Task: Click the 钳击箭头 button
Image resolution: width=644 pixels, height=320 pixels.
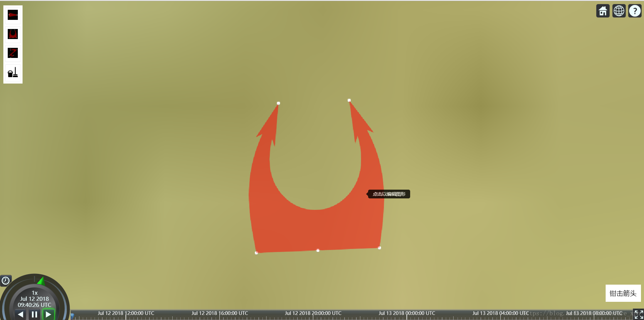Action: point(623,293)
